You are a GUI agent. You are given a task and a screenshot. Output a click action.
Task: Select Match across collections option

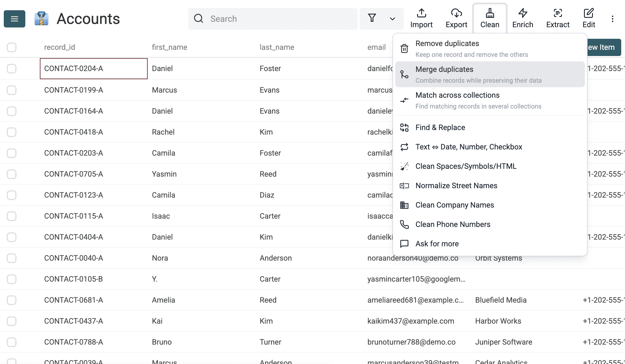click(x=490, y=100)
